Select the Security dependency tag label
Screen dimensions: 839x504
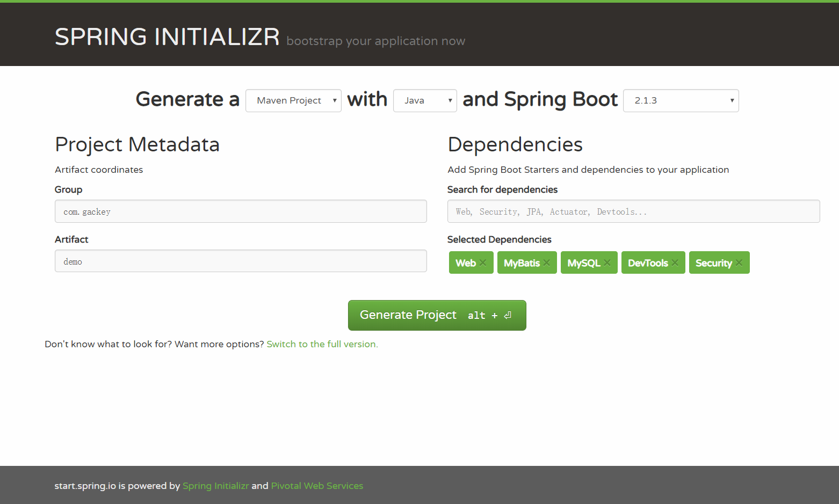(x=713, y=263)
